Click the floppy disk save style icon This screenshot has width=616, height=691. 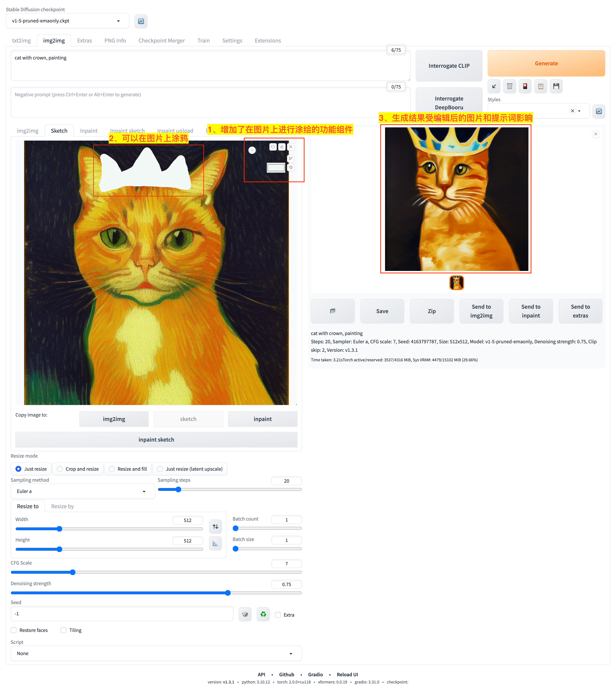click(556, 86)
